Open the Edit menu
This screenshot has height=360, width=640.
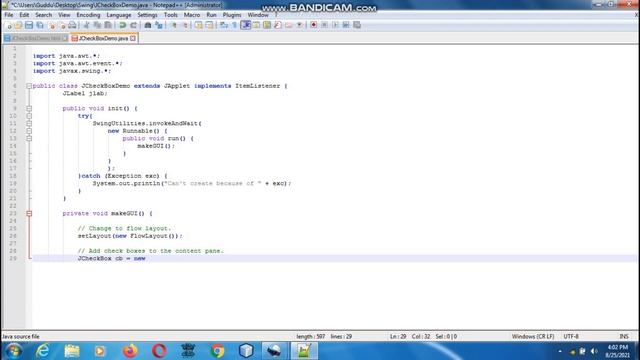(24, 15)
